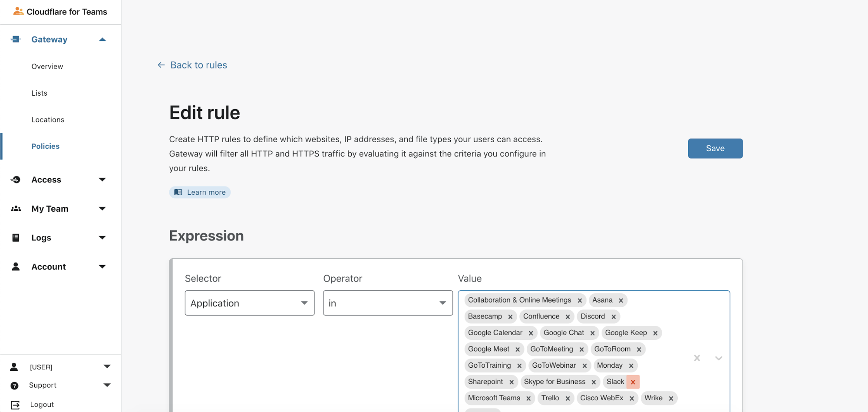This screenshot has width=868, height=412.
Task: Click the Logs document icon
Action: (16, 237)
